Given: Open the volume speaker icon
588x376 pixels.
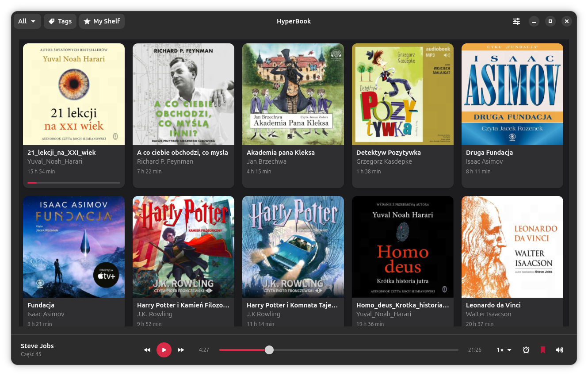Looking at the screenshot, I should (560, 350).
